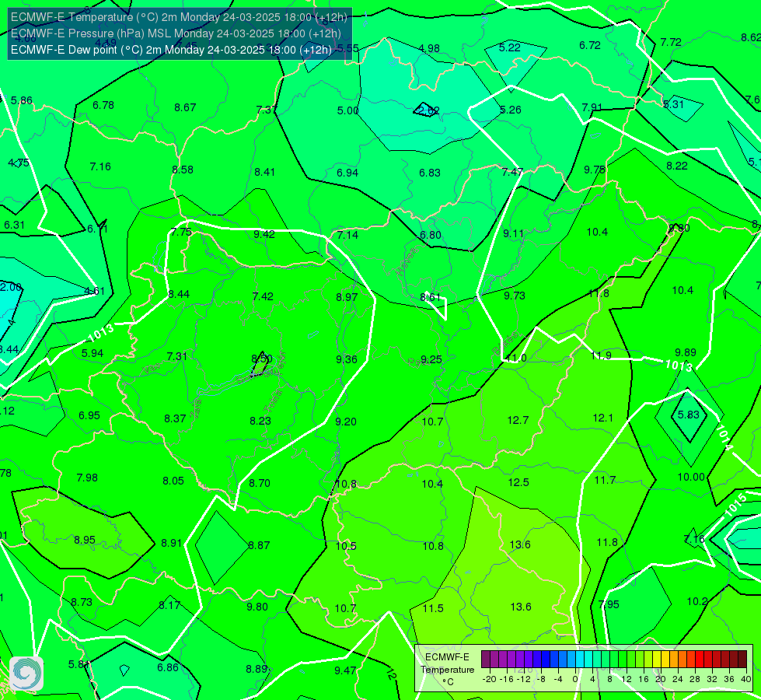The height and width of the screenshot is (700, 761).
Task: Click the bright red legend swatch at 28
Action: [700, 660]
